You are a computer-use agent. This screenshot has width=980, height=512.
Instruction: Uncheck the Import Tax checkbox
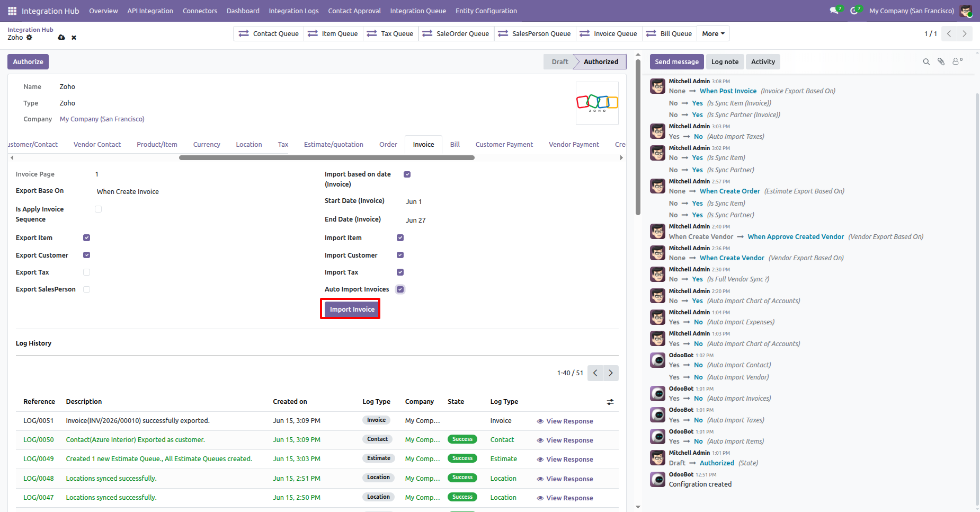400,272
